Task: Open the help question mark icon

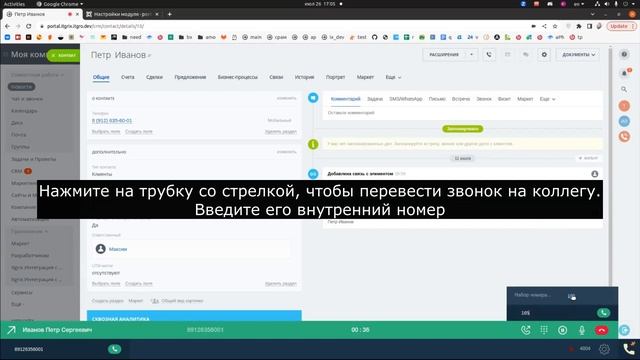Action: [624, 54]
